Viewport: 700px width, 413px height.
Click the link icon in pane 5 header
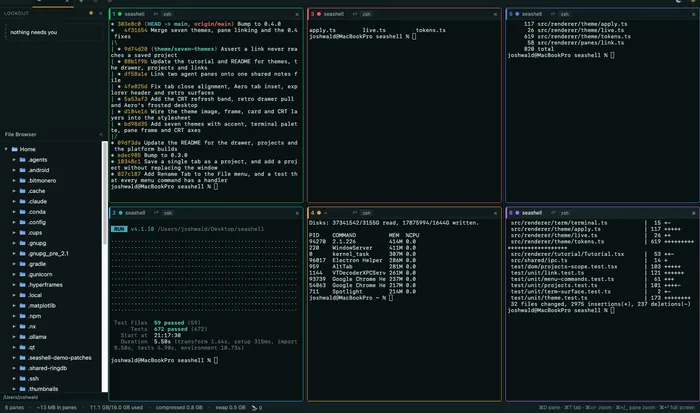click(553, 14)
